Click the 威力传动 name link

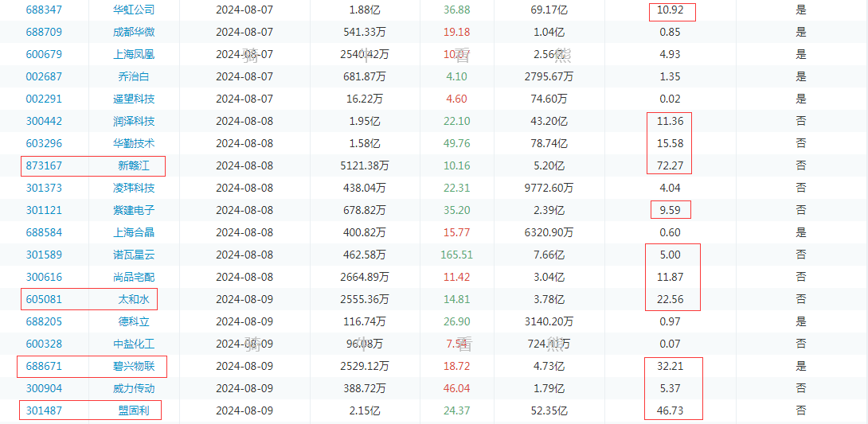click(134, 389)
